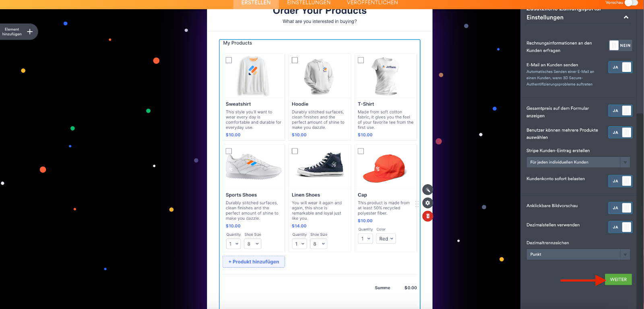
Task: Click the plus icon to add element
Action: click(30, 32)
